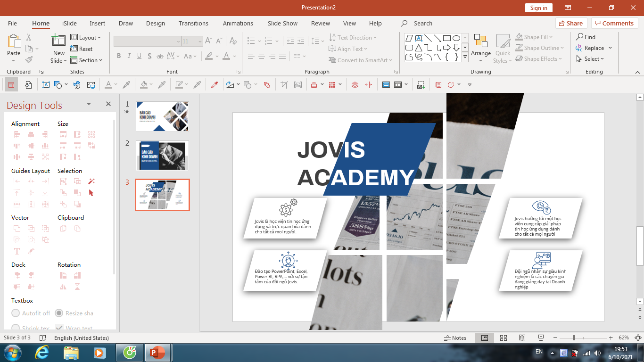The image size is (644, 362).
Task: Open the Design tab
Action: pos(155,23)
